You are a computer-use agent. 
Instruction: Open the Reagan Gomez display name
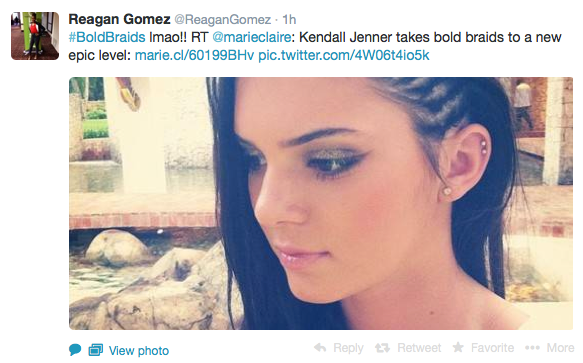point(119,19)
